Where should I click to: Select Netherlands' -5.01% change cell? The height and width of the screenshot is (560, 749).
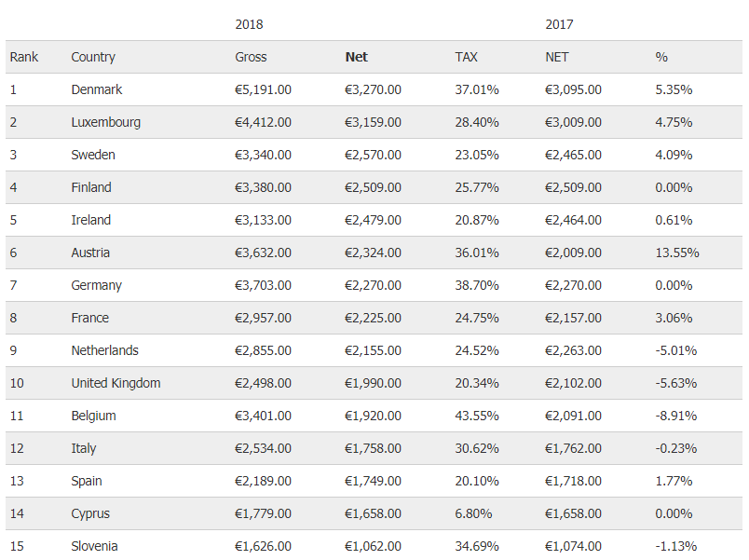[676, 350]
